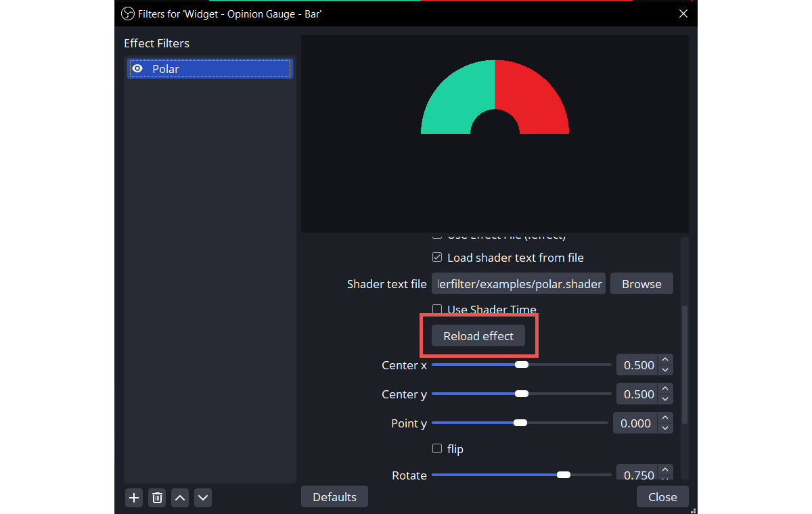
Task: Toggle visibility eye of Polar filter
Action: 137,68
